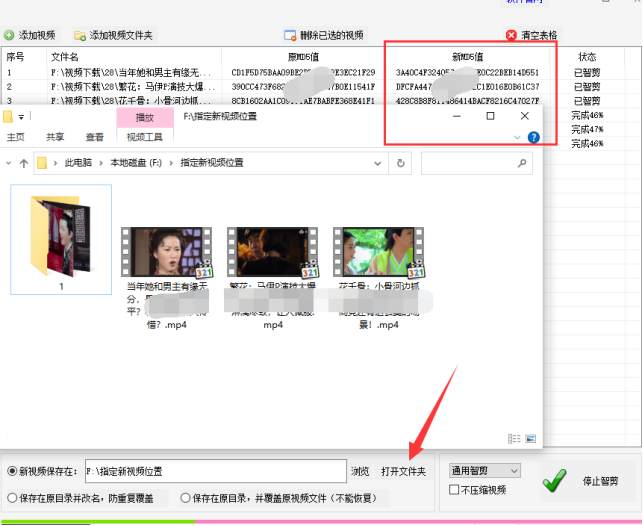Click 本地磁盘 (F:) in the breadcrumb
Viewport: 643px width, 526px height.
pyautogui.click(x=136, y=163)
